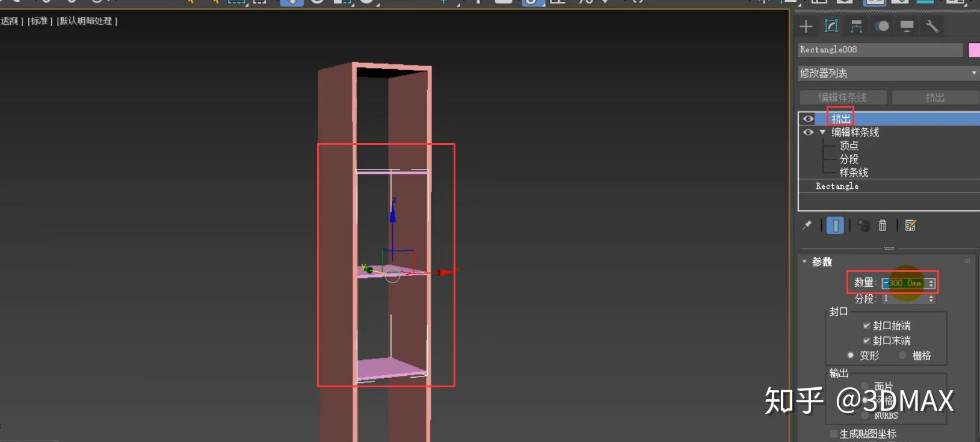This screenshot has height=442, width=980.
Task: Select the 顶点 sub-object level
Action: point(849,146)
